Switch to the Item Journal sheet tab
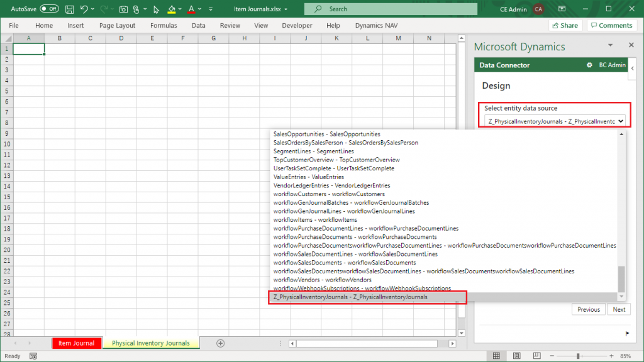 click(76, 343)
